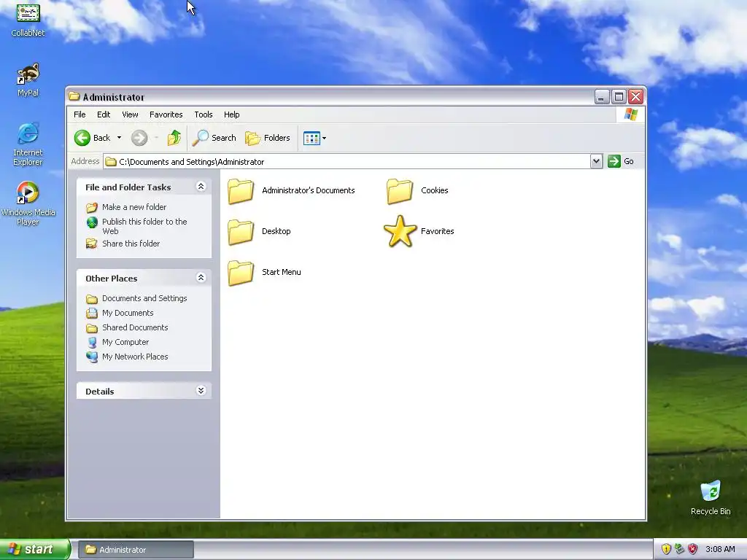The width and height of the screenshot is (747, 560).
Task: Click the Start button
Action: pyautogui.click(x=35, y=549)
